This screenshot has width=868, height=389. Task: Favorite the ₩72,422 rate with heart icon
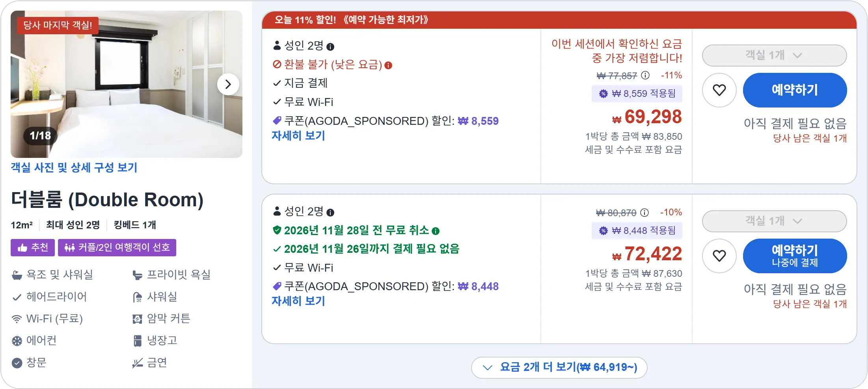719,256
